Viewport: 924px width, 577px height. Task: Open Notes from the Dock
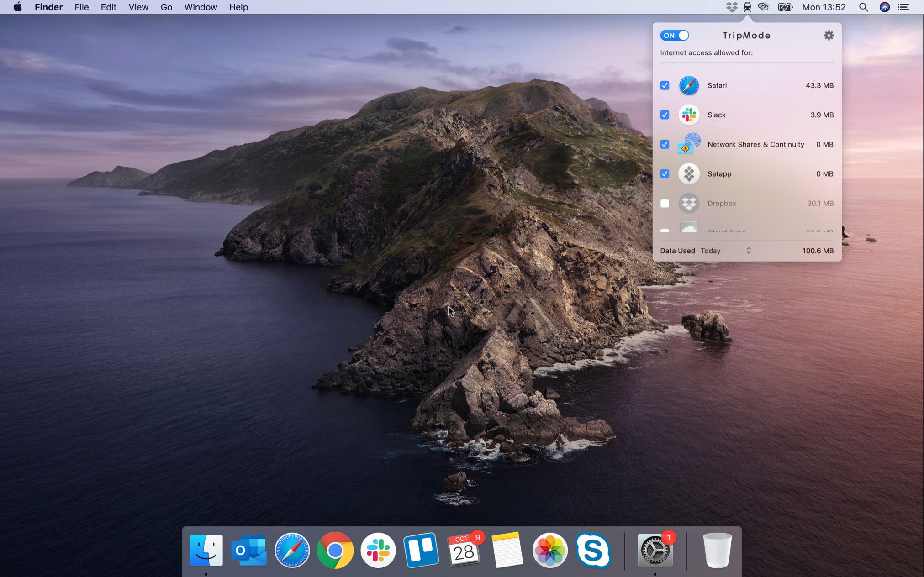(x=507, y=550)
